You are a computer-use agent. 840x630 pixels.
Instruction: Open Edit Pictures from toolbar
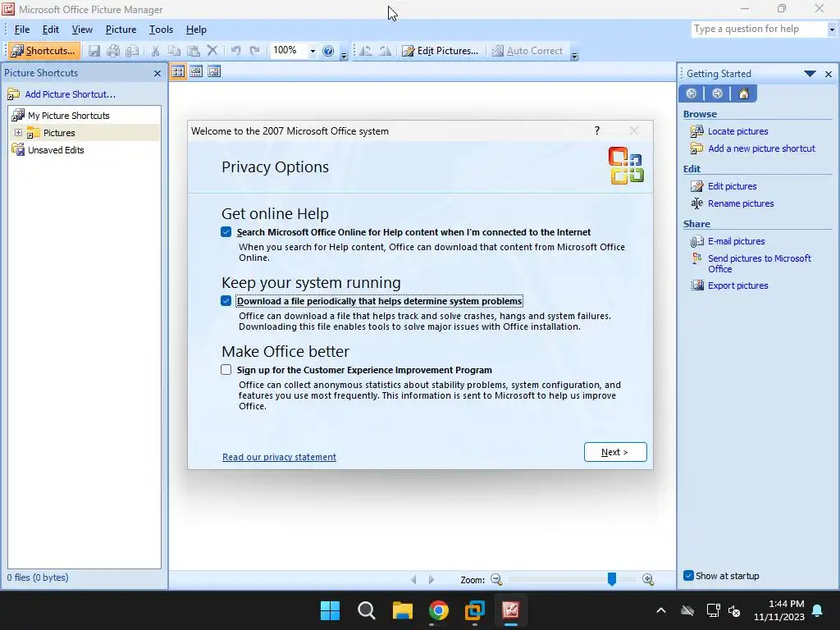(440, 51)
